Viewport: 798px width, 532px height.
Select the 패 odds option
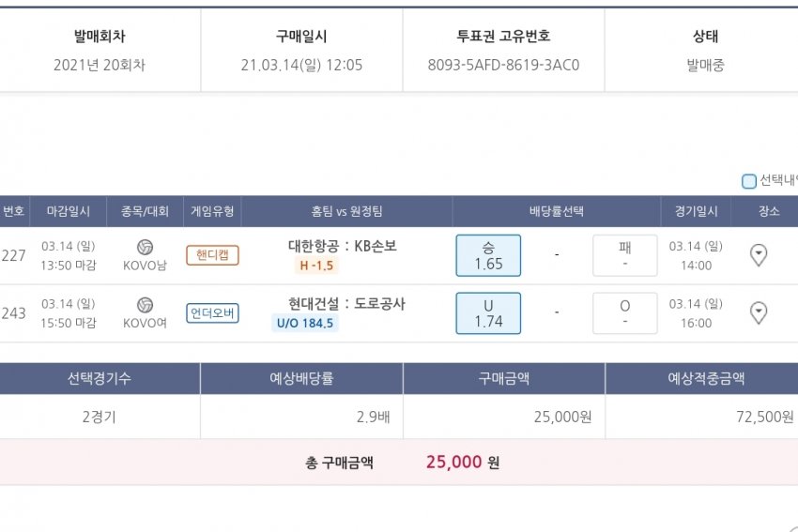[624, 255]
